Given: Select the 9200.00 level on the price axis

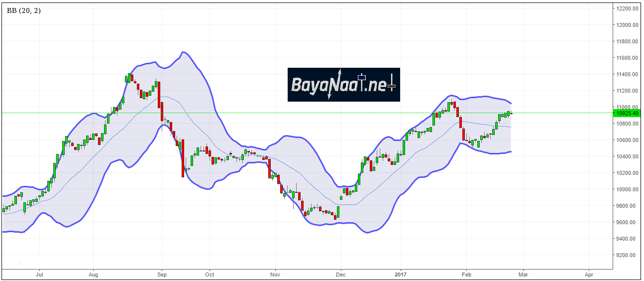Looking at the screenshot, I should click(627, 255).
